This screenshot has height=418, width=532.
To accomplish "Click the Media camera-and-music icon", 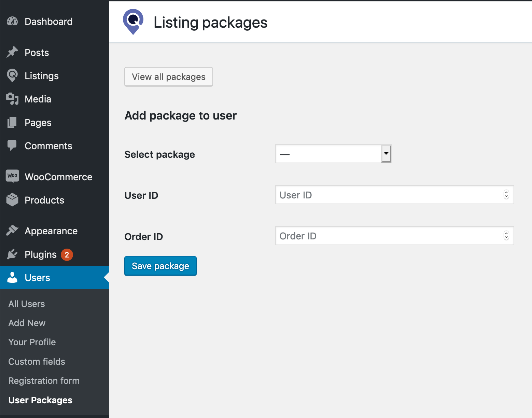I will point(12,99).
